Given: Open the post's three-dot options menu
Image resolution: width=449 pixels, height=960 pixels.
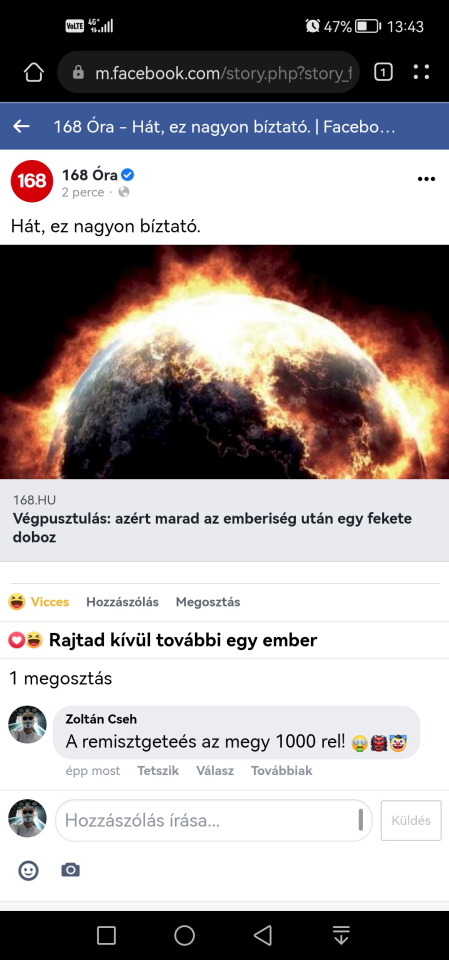Looking at the screenshot, I should 426,179.
